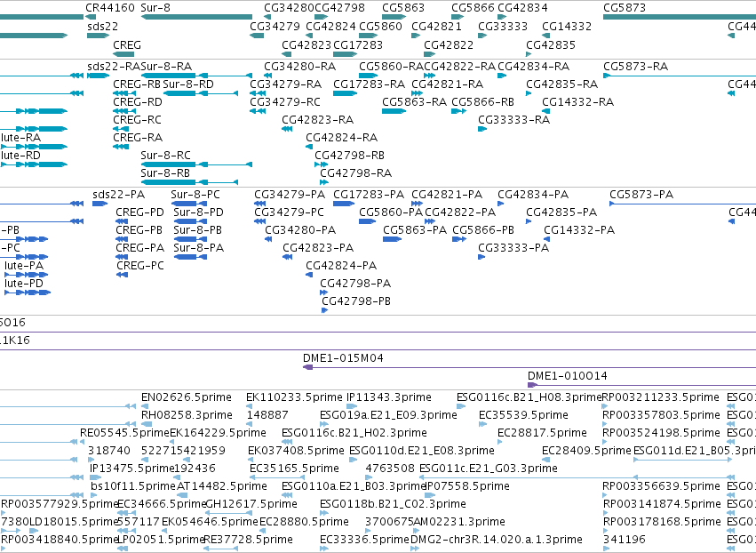Click the lute-PD protein label
This screenshot has width=756, height=553.
coord(24,284)
